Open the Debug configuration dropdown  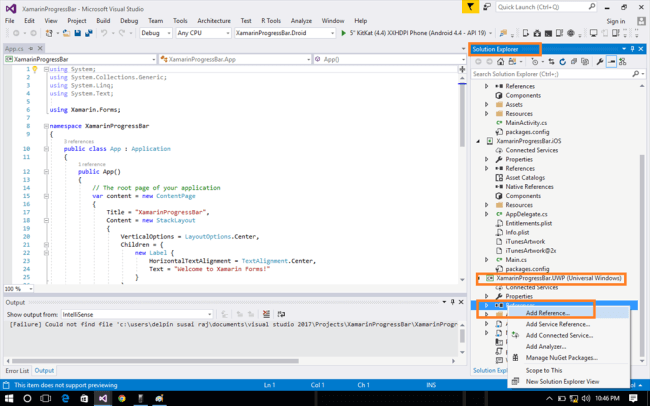(154, 33)
